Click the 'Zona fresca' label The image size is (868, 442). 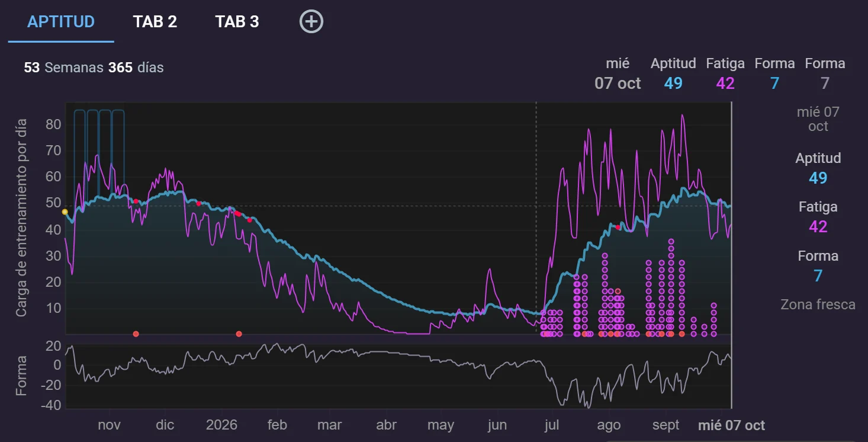point(818,305)
